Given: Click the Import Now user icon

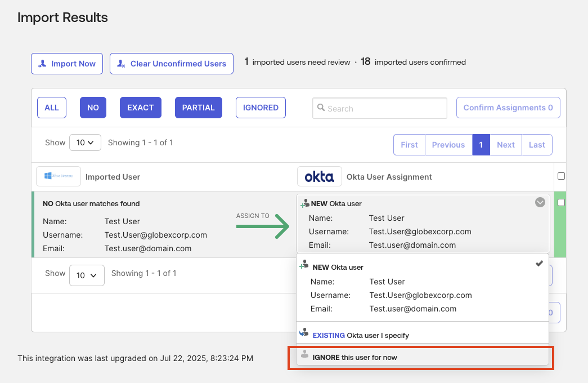Looking at the screenshot, I should pos(42,64).
